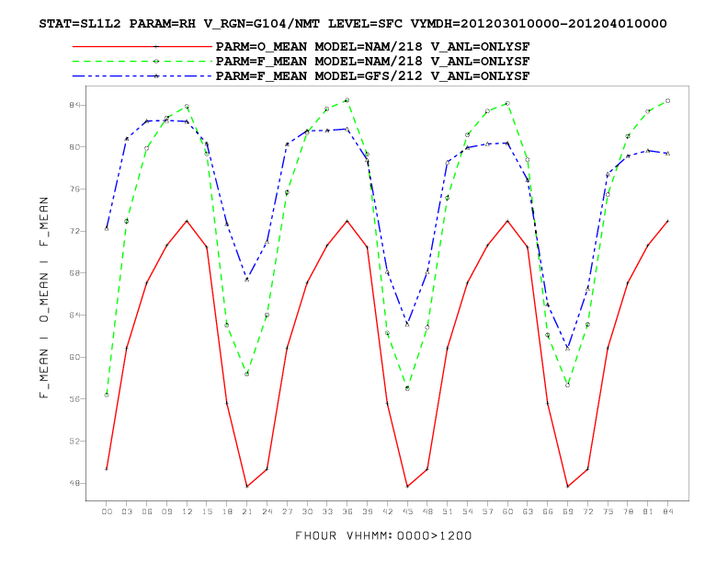The height and width of the screenshot is (563, 728).
Task: Click y-axis tick label 52
Action: tap(74, 442)
